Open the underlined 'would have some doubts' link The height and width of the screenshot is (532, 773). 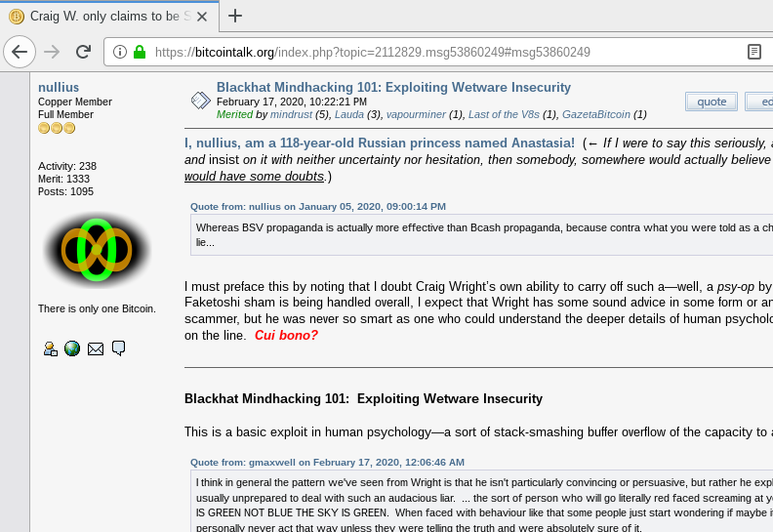click(254, 176)
